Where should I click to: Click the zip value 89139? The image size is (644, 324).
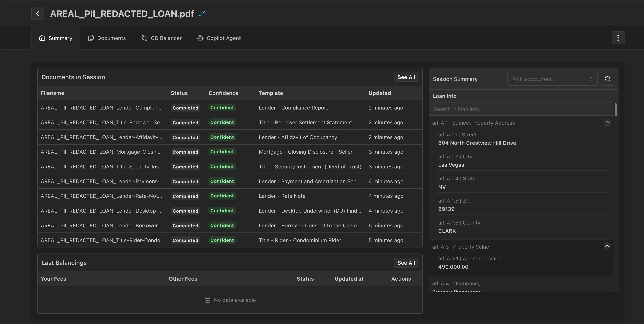coord(446,209)
